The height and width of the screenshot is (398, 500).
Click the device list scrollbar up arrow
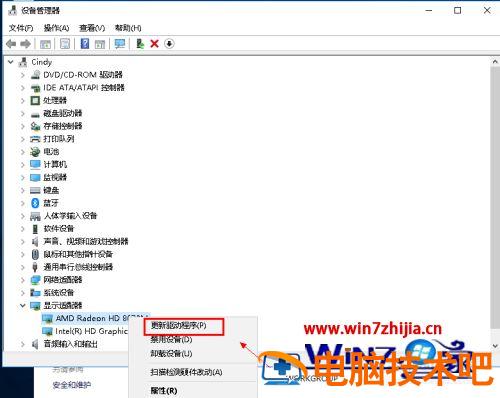[495, 62]
